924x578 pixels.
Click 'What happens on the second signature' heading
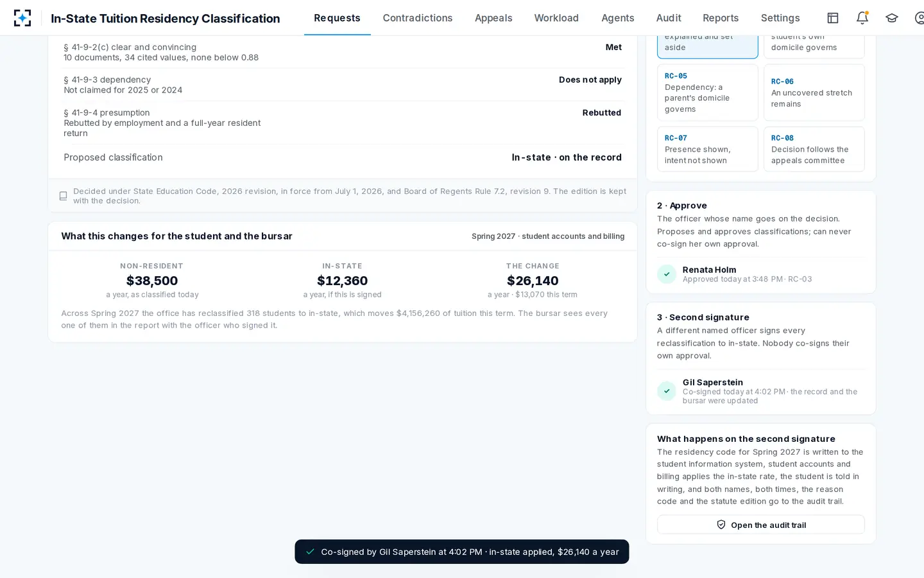(x=746, y=439)
